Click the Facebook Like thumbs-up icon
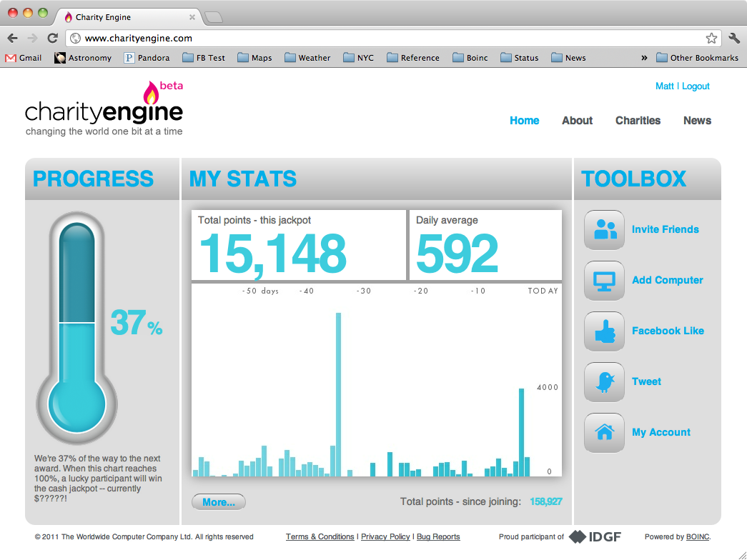 pyautogui.click(x=604, y=331)
